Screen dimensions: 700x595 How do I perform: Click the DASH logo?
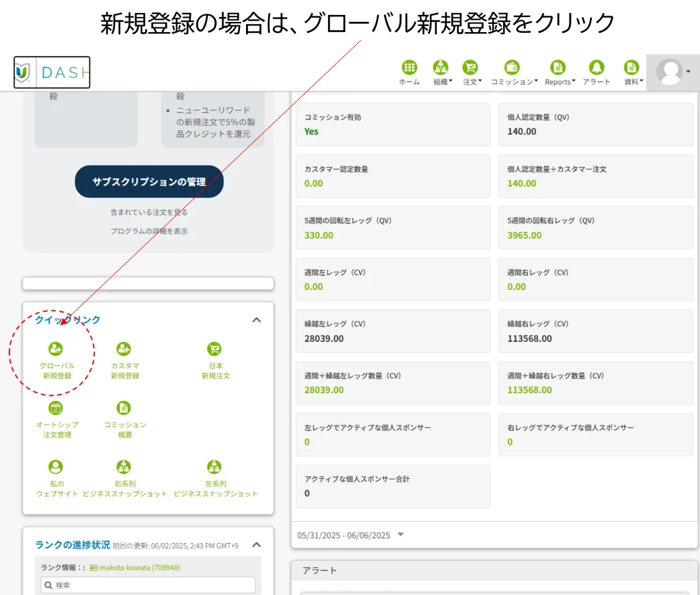coord(52,72)
